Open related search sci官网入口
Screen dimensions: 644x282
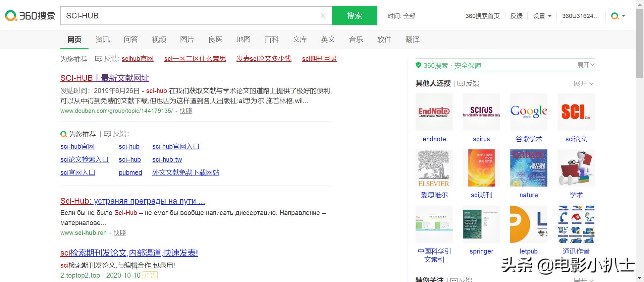point(78,172)
